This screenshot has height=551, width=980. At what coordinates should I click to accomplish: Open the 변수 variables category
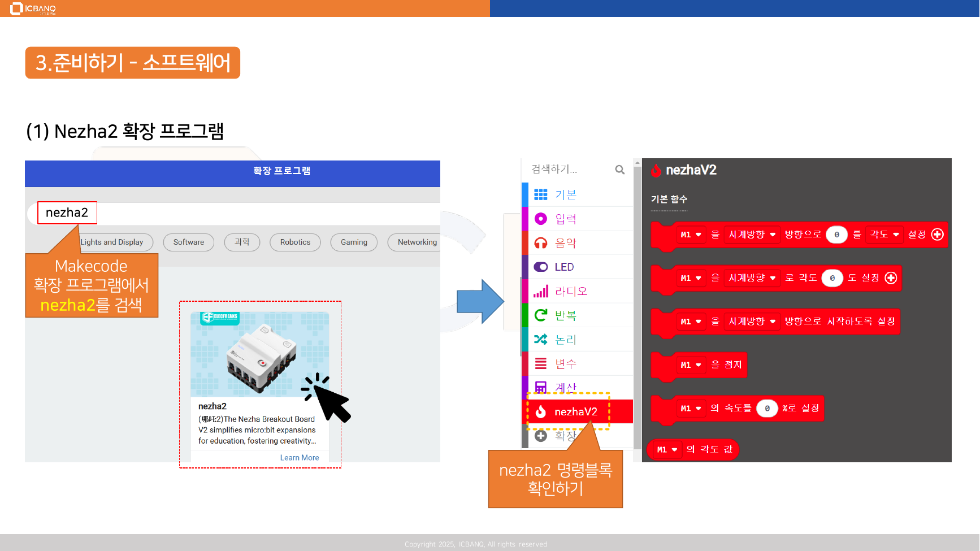578,363
